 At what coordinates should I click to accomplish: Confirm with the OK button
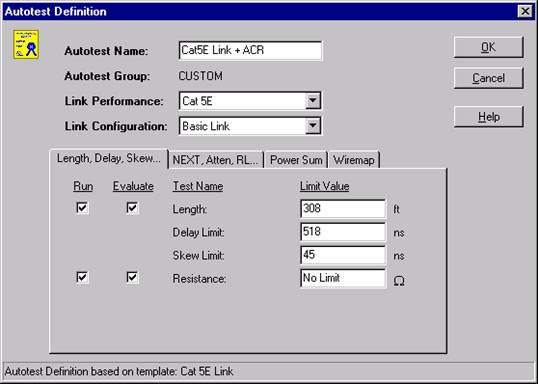(488, 47)
